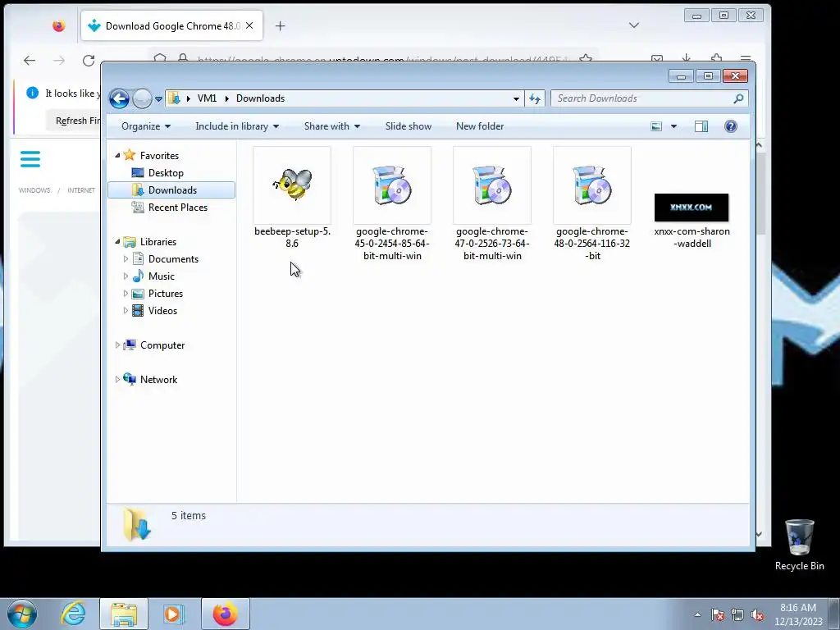This screenshot has height=630, width=840.
Task: Open Network in navigation pane
Action: coord(158,379)
